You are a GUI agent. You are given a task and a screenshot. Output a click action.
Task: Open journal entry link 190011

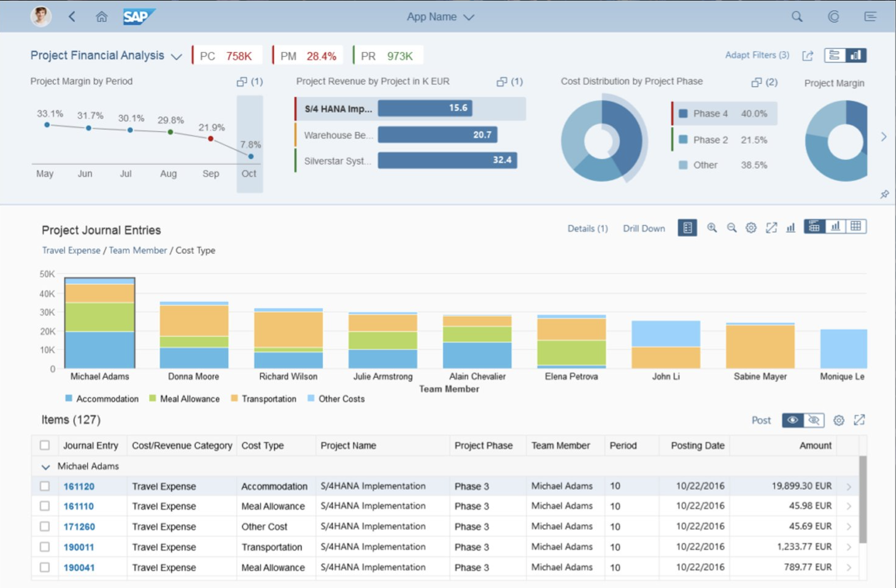pos(79,547)
